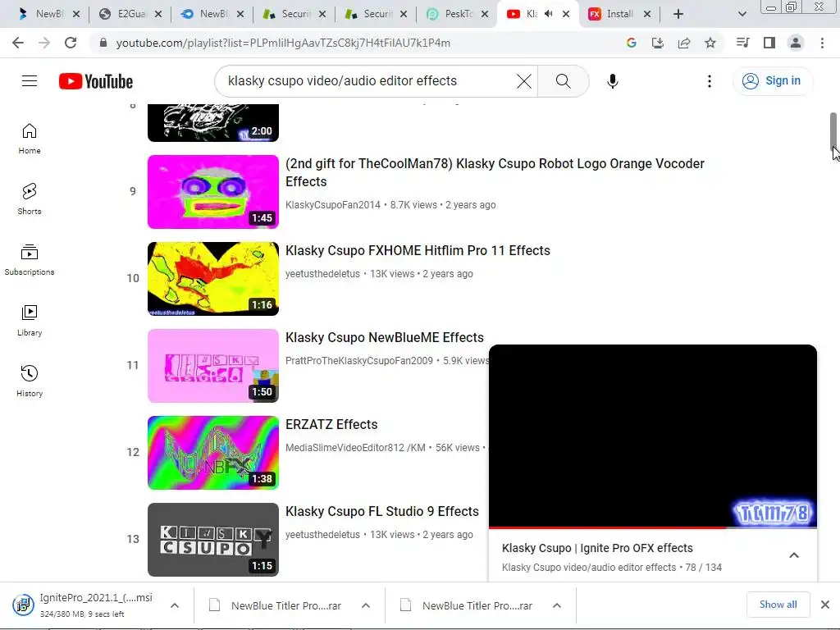Mute the playing YouTube tab speaker icon
This screenshot has width=840, height=630.
[549, 14]
